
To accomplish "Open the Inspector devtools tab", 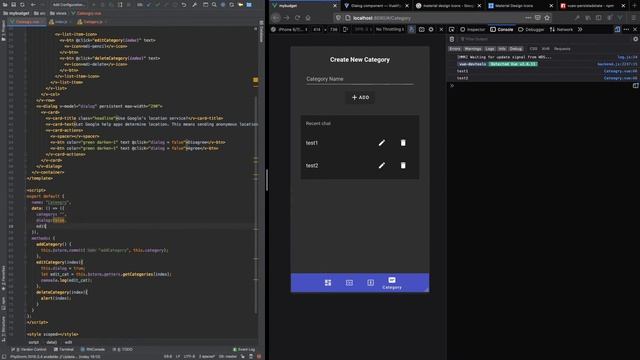I will pos(473,29).
